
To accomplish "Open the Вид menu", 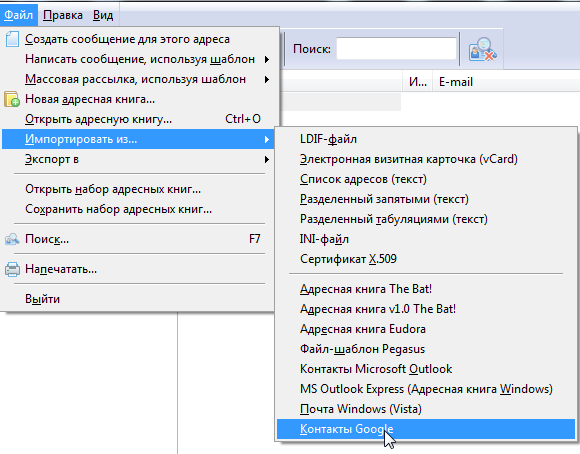I will click(103, 15).
